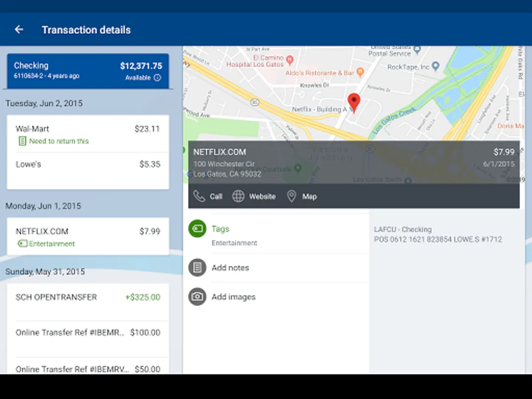Open the Checking account card
The height and width of the screenshot is (399, 532).
pos(88,71)
